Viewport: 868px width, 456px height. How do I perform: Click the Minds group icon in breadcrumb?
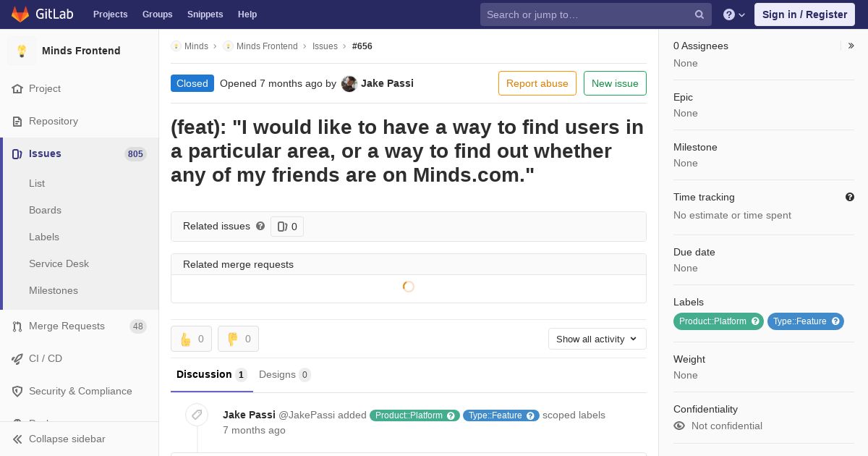click(x=176, y=46)
